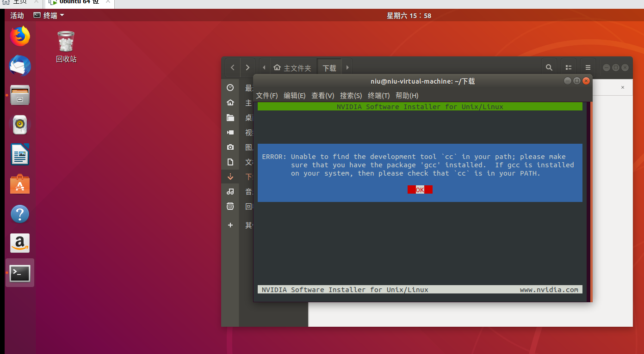
Task: Click www.nvidia.com in installer footer
Action: 549,290
